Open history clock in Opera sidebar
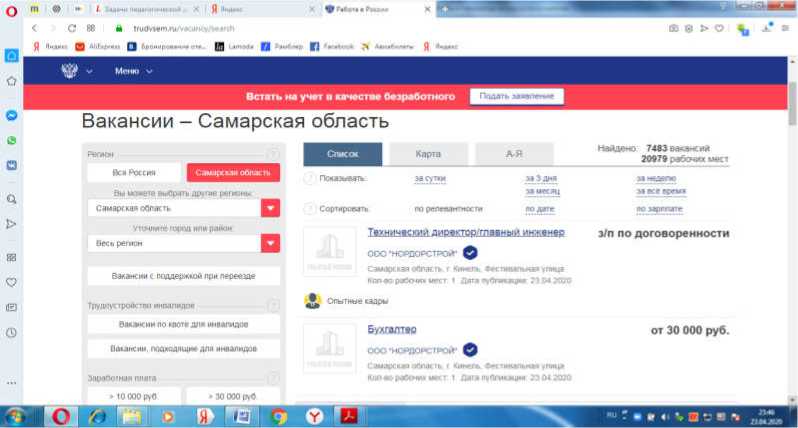 point(11,333)
